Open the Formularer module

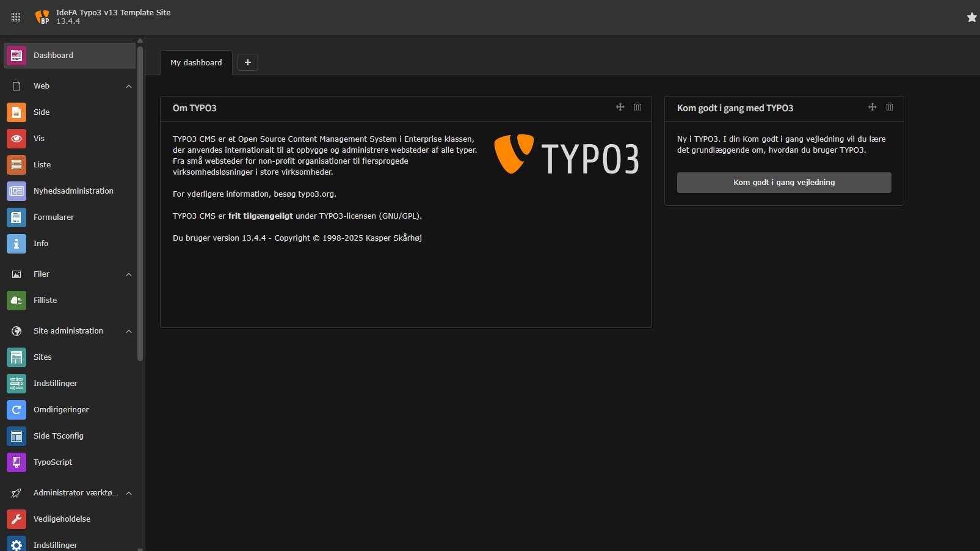coord(54,217)
